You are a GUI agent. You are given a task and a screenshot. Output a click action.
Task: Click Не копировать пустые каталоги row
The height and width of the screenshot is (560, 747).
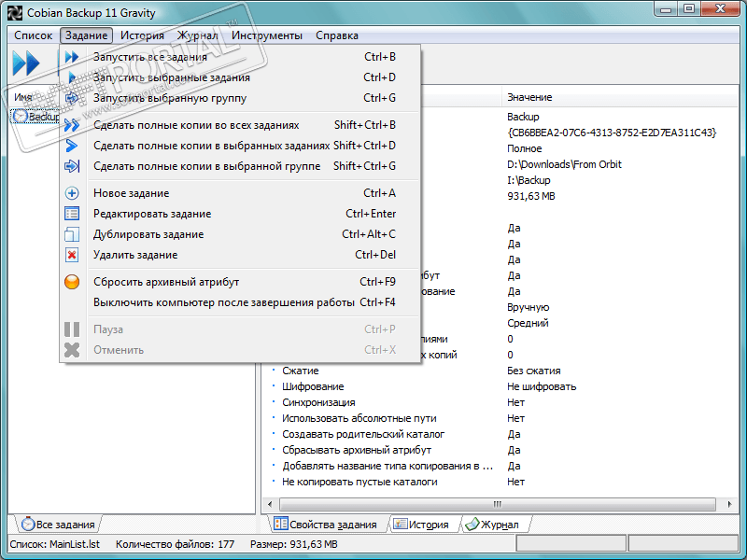tap(500, 482)
